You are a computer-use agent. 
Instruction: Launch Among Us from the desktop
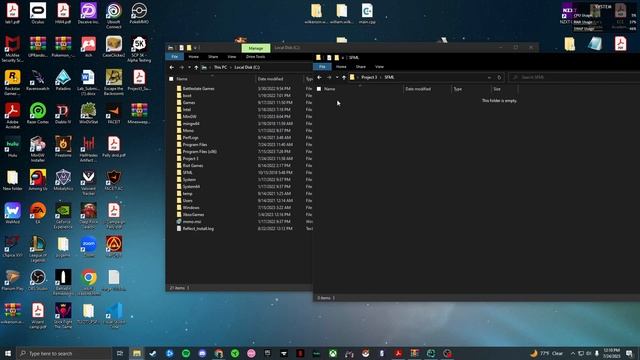point(38,180)
